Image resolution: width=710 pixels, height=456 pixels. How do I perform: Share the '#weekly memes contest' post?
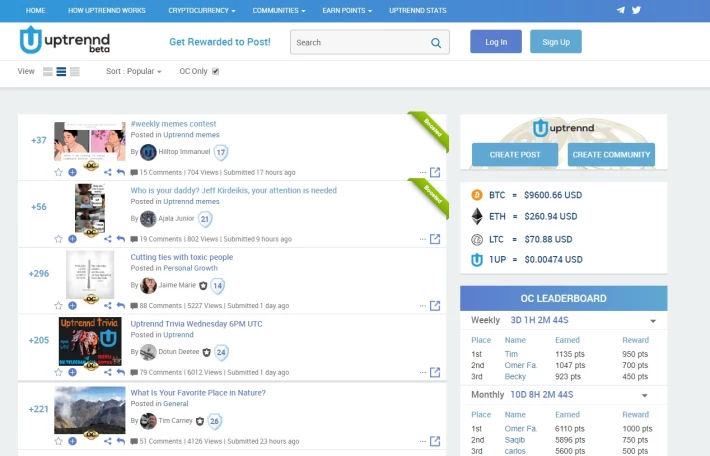coord(107,172)
